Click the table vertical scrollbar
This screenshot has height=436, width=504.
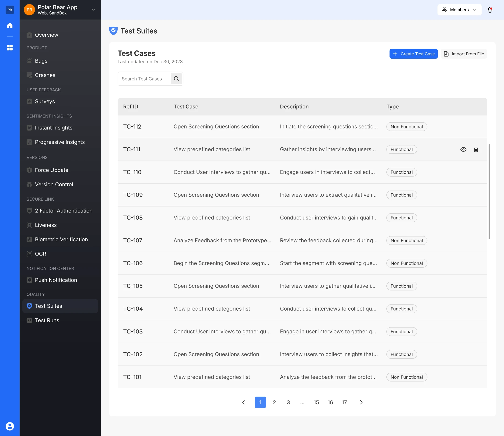489,191
